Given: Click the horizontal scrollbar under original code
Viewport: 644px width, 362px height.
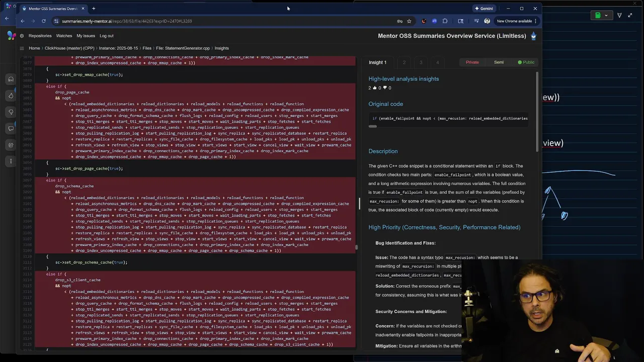Looking at the screenshot, I should (372, 127).
